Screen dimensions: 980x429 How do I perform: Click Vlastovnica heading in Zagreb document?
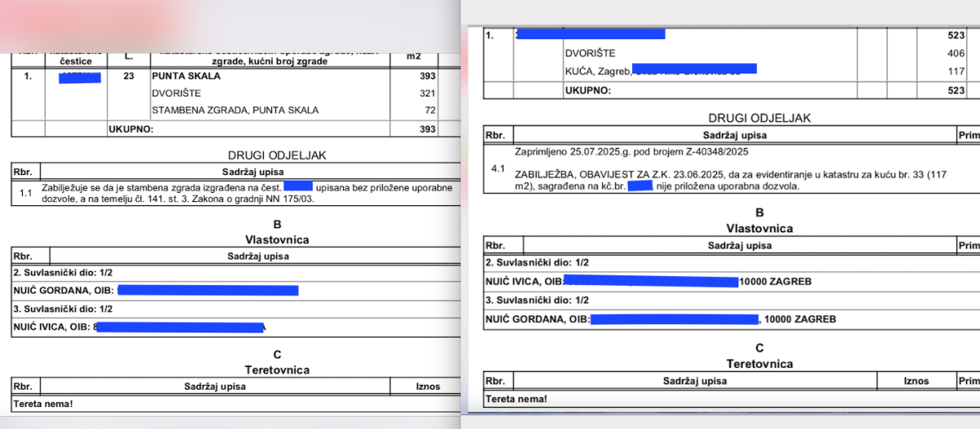[759, 228]
